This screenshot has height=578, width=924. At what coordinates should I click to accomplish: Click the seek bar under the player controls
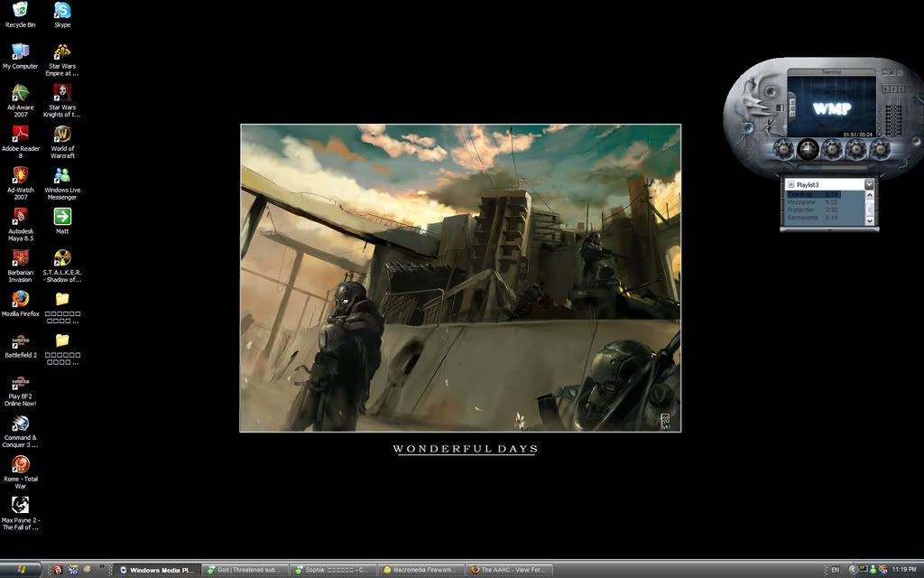pyautogui.click(x=830, y=165)
